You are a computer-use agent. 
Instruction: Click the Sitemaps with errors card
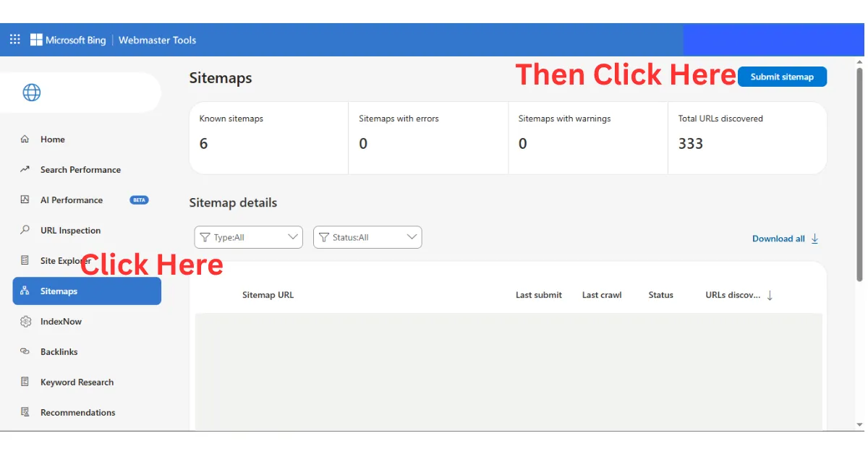(428, 138)
